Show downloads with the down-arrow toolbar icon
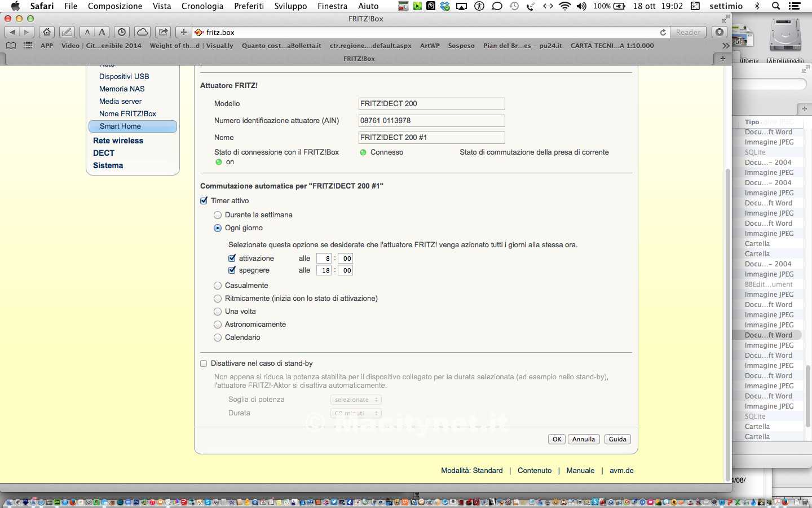Image resolution: width=812 pixels, height=508 pixels. [720, 32]
